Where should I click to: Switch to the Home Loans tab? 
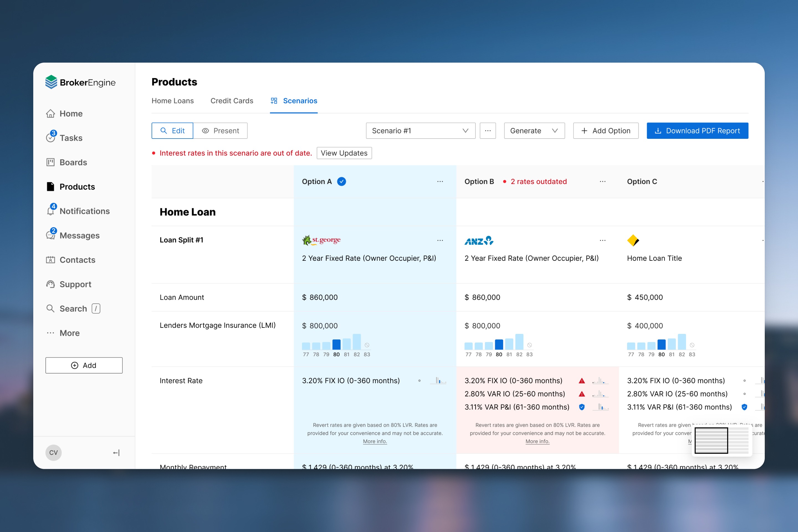[x=172, y=101]
